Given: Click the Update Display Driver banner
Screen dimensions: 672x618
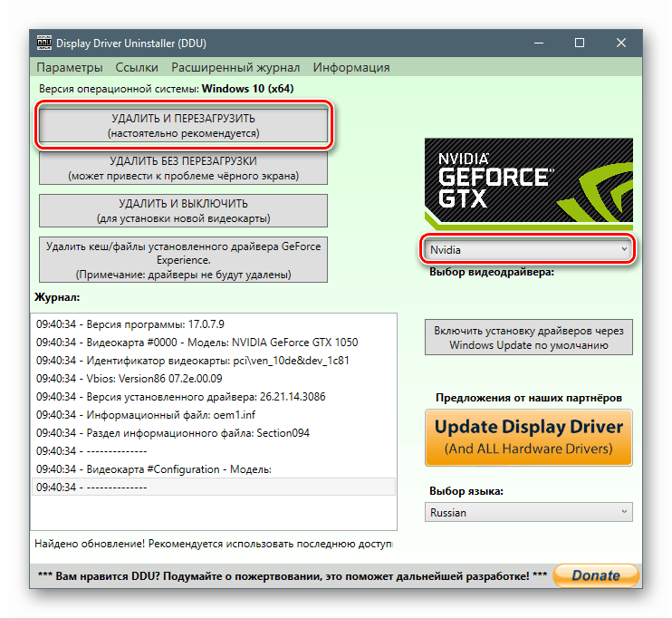Looking at the screenshot, I should (529, 436).
